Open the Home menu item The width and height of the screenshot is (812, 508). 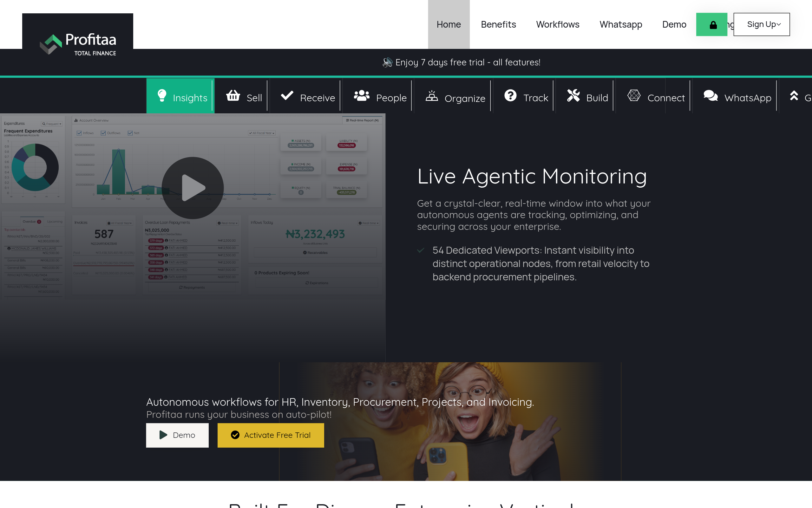pos(449,24)
